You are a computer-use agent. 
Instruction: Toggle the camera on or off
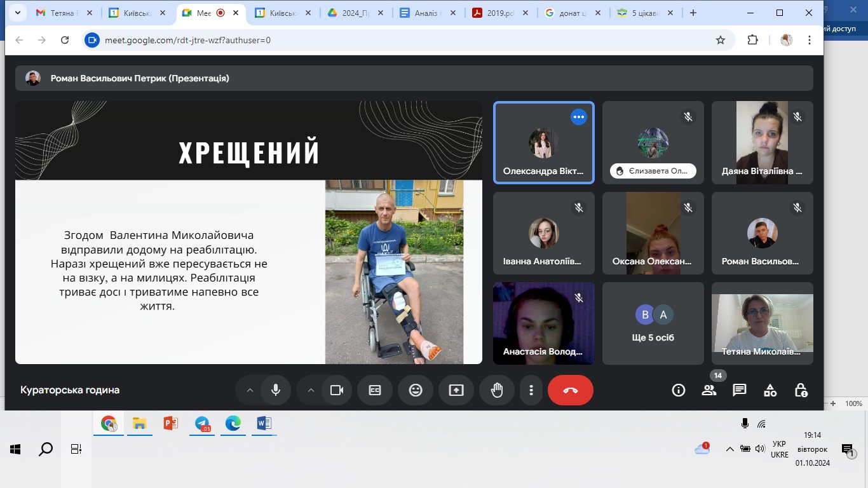337,390
